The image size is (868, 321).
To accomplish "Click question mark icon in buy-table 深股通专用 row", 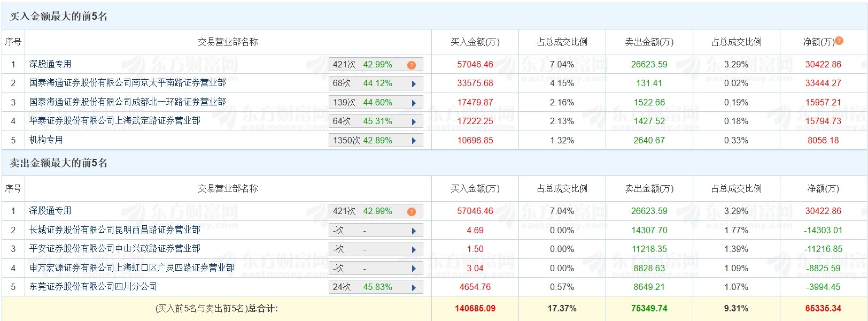I will 411,65.
